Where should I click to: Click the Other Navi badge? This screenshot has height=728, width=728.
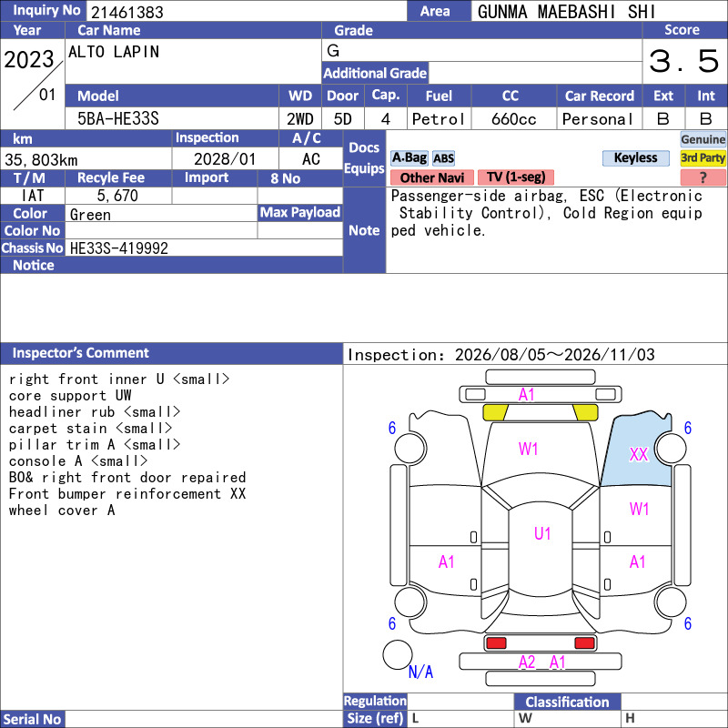click(431, 177)
